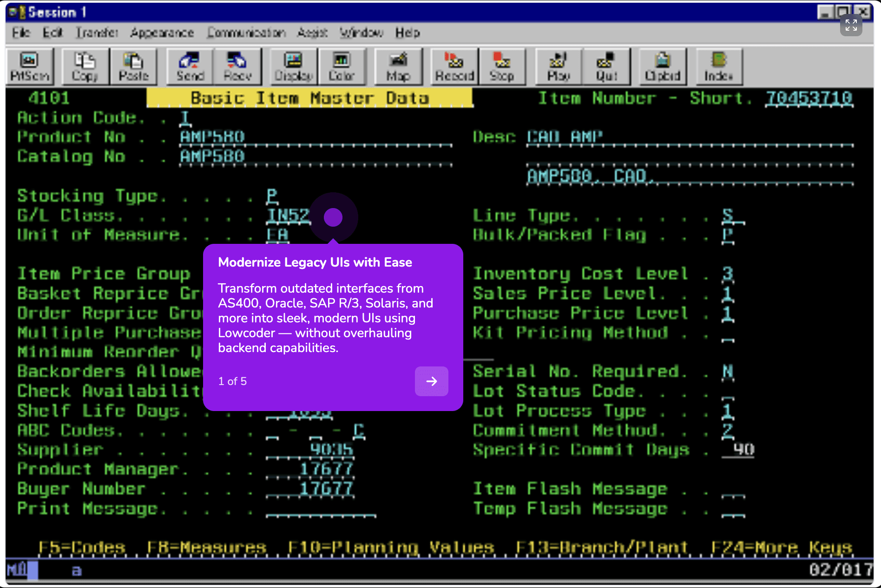
Task: Open the Help menu
Action: [x=408, y=33]
